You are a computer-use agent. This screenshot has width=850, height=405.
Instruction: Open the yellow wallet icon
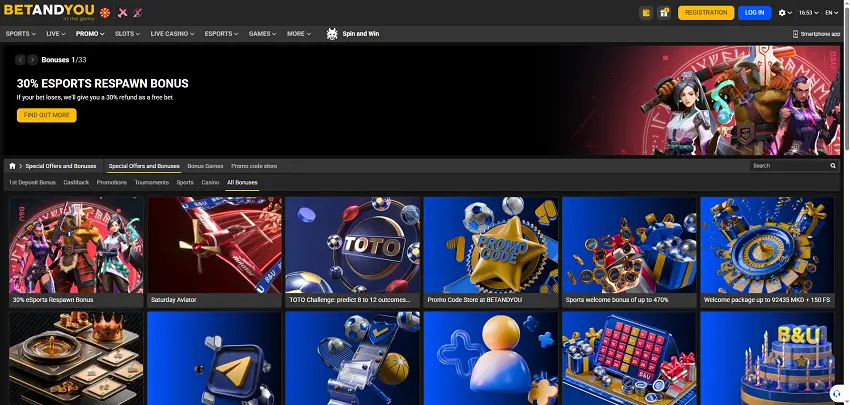point(646,12)
